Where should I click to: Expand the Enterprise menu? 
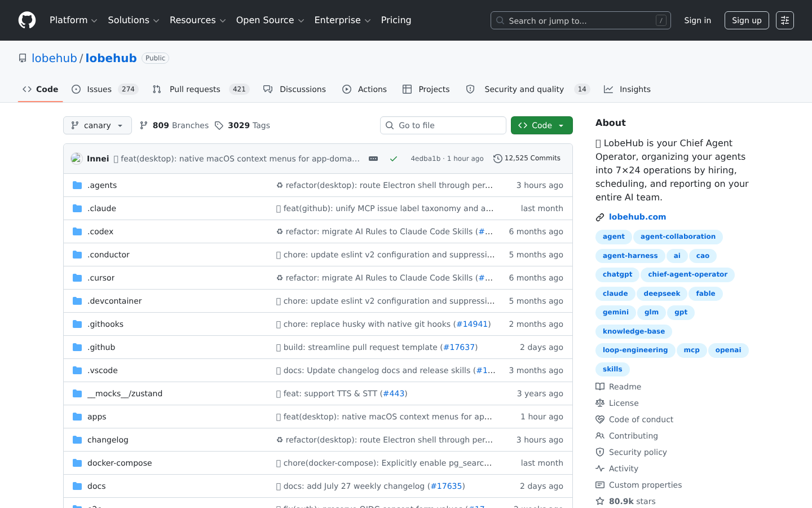coord(342,20)
